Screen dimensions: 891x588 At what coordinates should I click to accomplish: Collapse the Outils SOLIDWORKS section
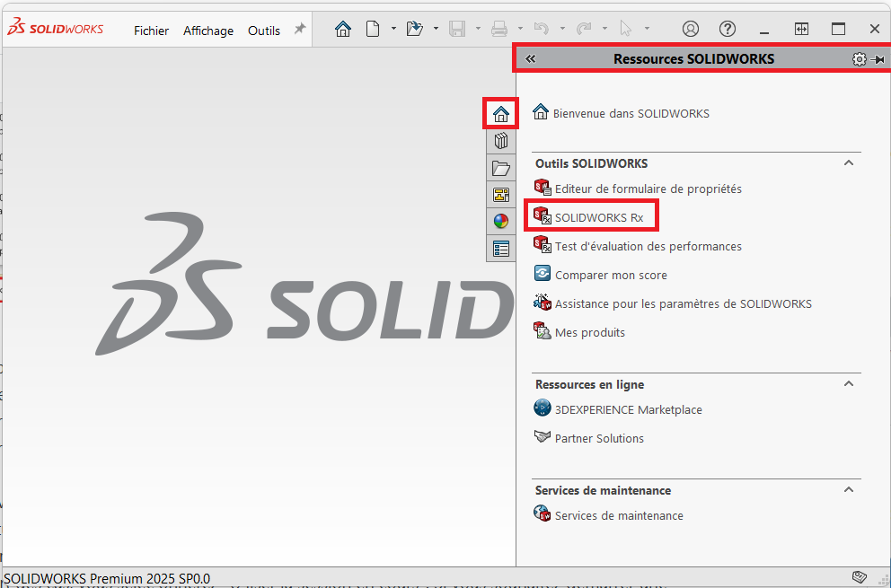click(849, 163)
